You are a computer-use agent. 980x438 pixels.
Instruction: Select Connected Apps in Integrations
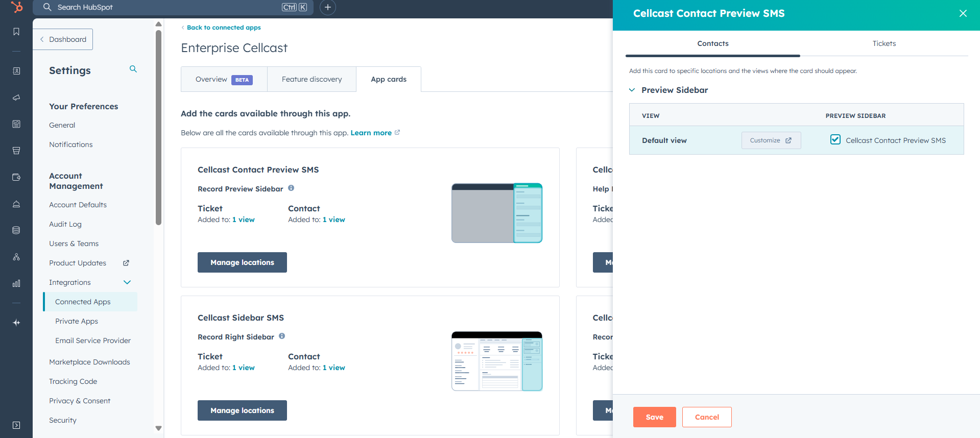tap(90, 302)
